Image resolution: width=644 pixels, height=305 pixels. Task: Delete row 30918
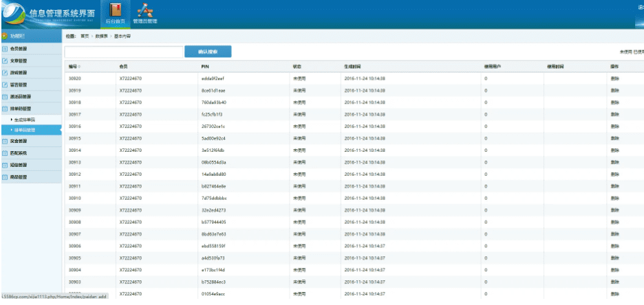coord(615,102)
